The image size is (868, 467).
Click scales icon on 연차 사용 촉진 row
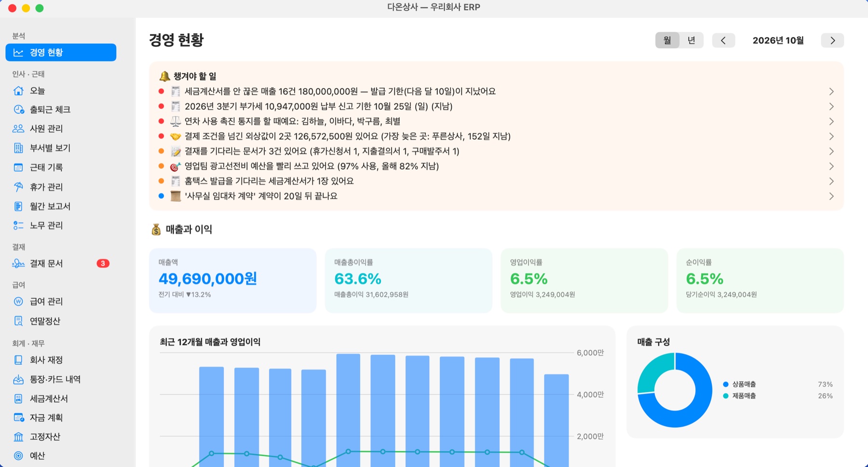[176, 121]
